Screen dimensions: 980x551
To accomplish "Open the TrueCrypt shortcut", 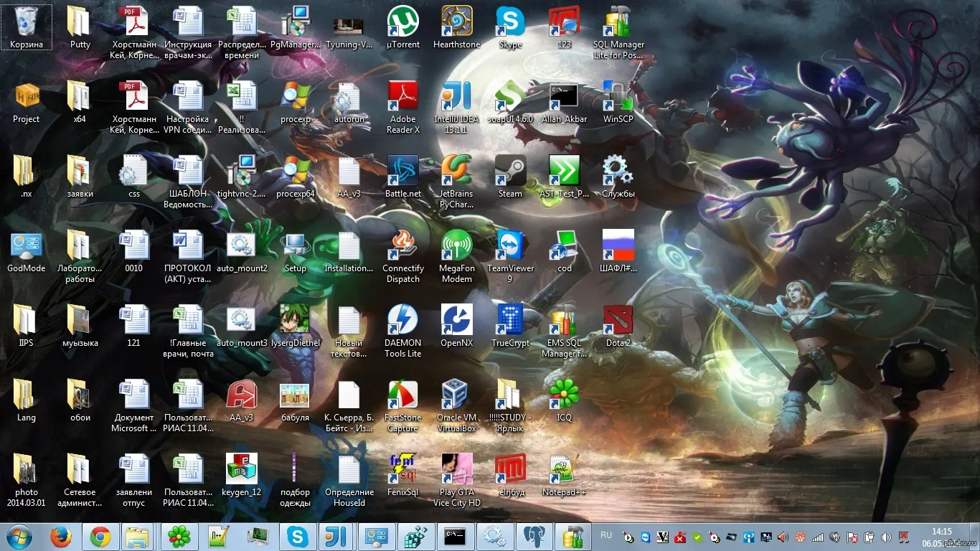I will click(510, 326).
